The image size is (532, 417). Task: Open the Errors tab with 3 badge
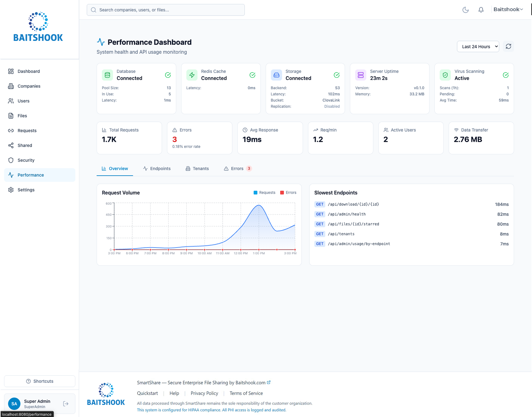(238, 169)
